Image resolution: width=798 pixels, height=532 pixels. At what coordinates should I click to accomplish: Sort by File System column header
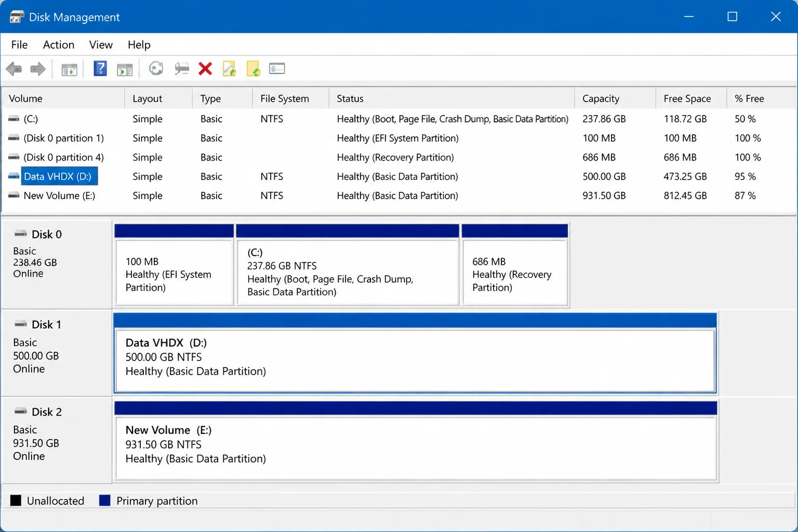point(291,98)
